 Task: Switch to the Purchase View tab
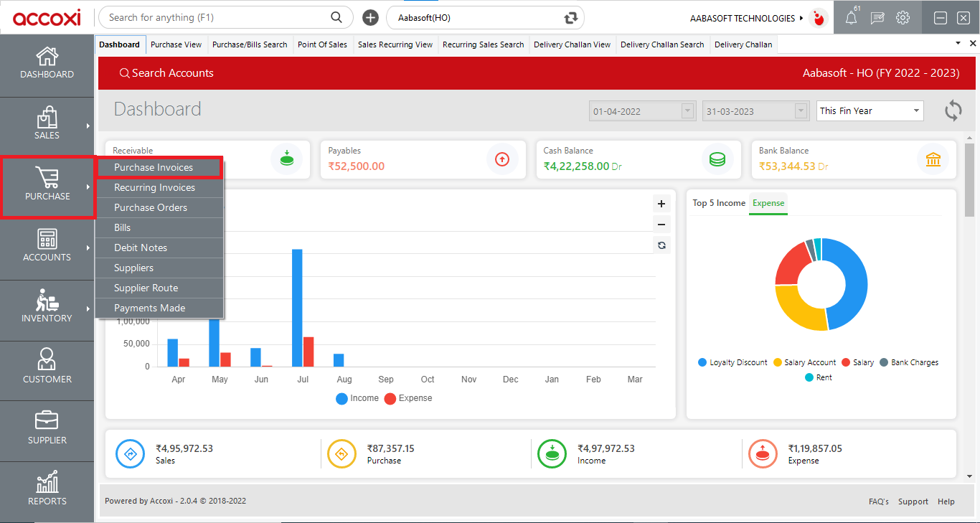(x=176, y=44)
